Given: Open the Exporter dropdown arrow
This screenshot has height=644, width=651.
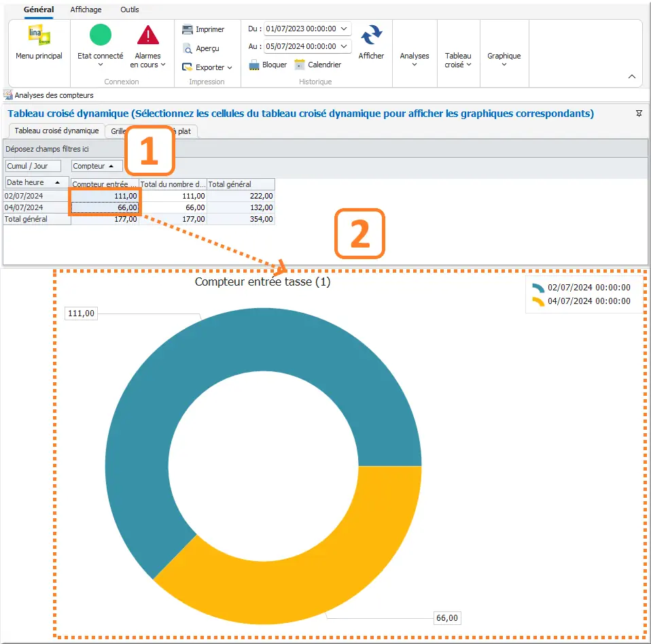Looking at the screenshot, I should 230,68.
